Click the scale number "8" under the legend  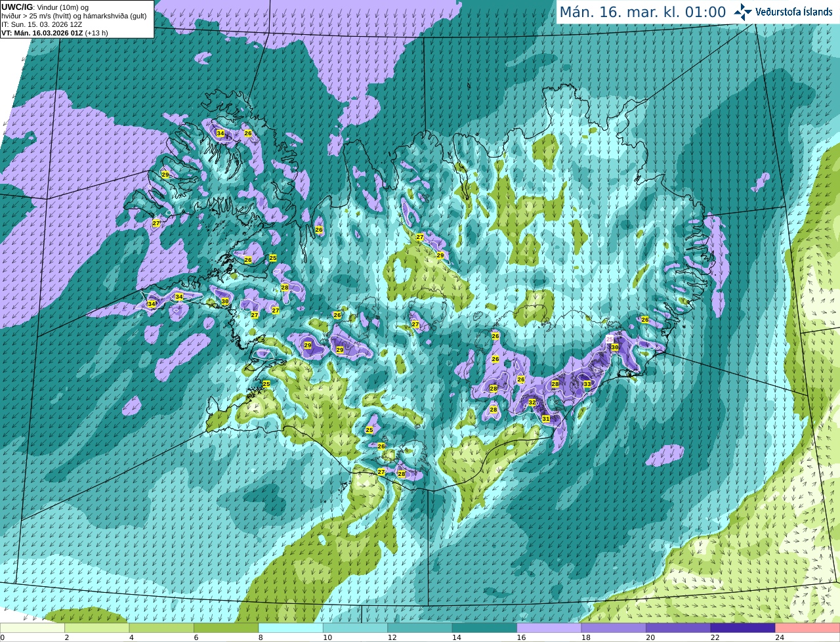click(x=261, y=637)
